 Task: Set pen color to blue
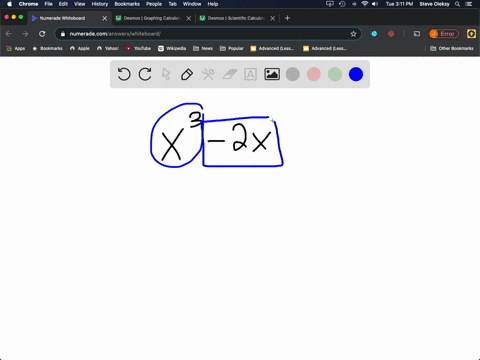tap(356, 74)
